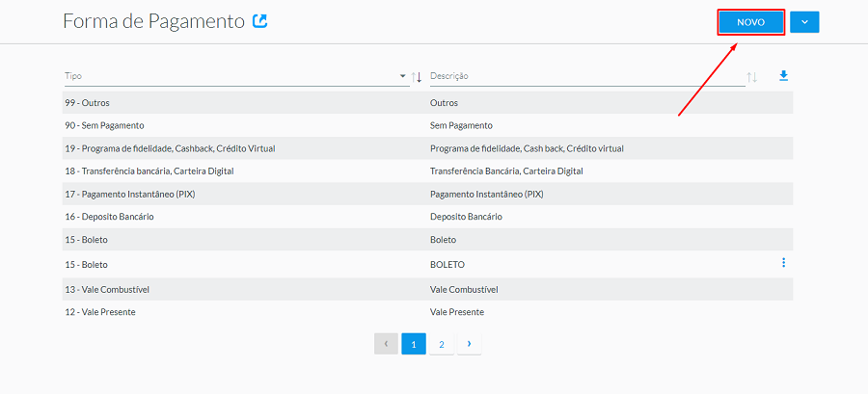Click 'Transferência Bancária, Carteira Digital' description cell
The height and width of the screenshot is (394, 868).
coord(506,171)
